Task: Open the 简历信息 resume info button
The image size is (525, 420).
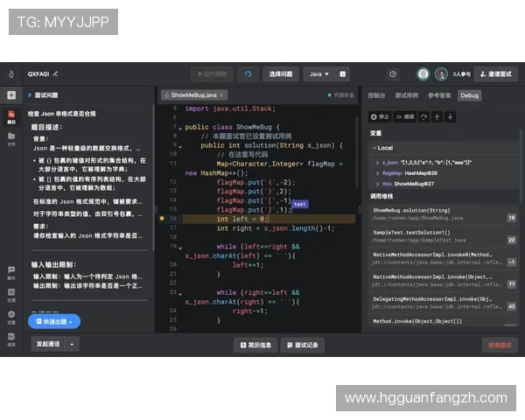Action: click(255, 345)
